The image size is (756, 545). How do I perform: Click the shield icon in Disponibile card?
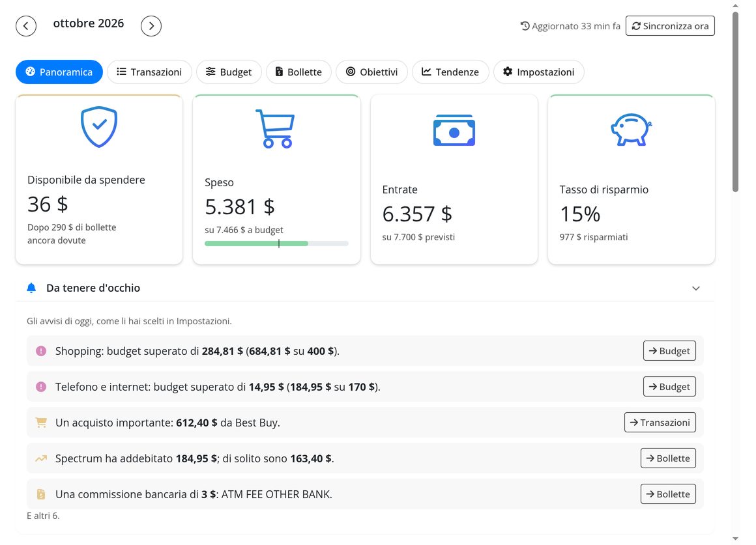99,127
